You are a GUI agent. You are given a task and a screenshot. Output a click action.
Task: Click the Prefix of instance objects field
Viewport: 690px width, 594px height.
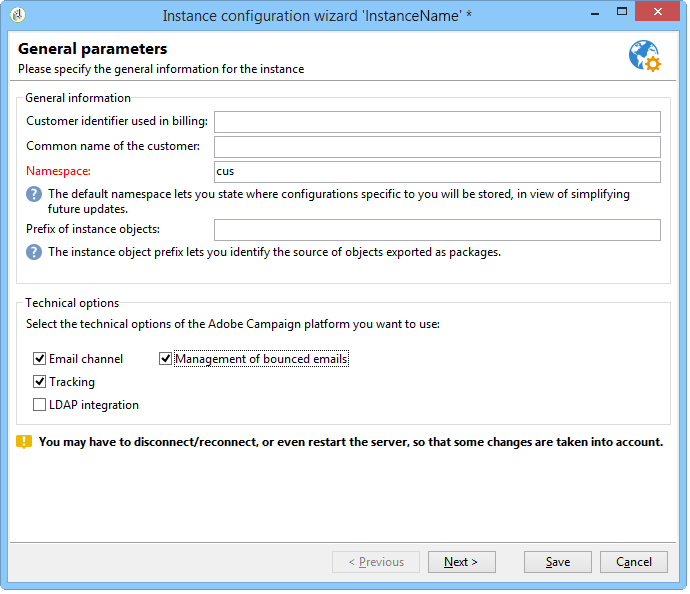[437, 230]
